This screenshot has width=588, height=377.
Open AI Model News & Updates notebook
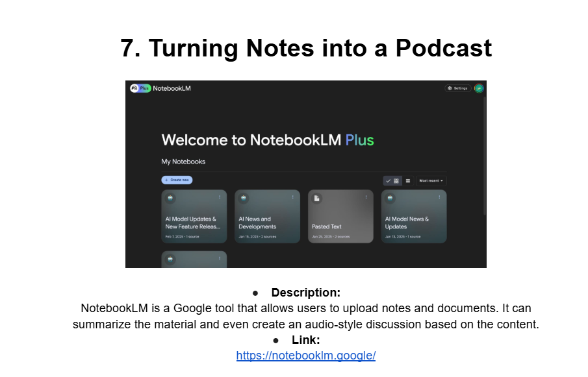(414, 216)
